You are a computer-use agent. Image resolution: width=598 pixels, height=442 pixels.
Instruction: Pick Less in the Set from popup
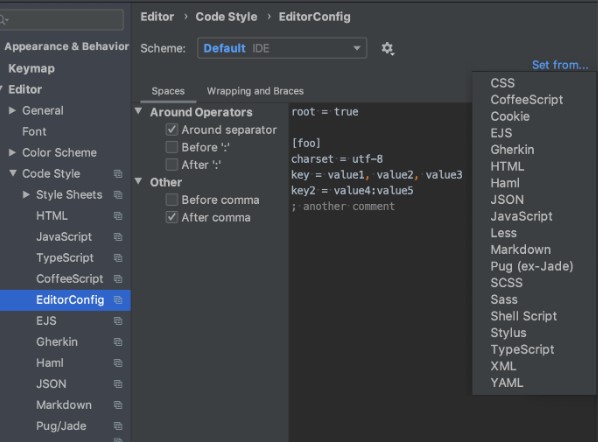(x=503, y=233)
